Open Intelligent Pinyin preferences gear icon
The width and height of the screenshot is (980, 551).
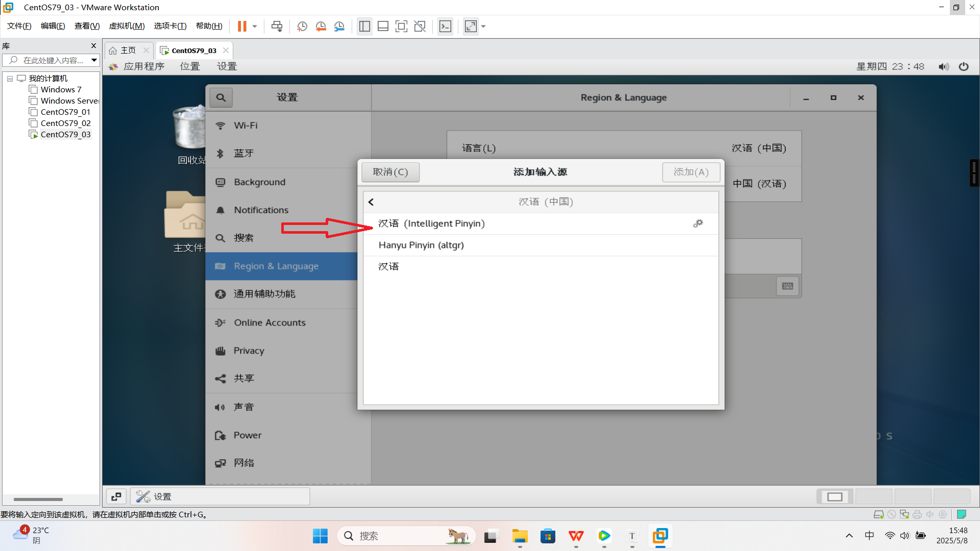(x=698, y=223)
